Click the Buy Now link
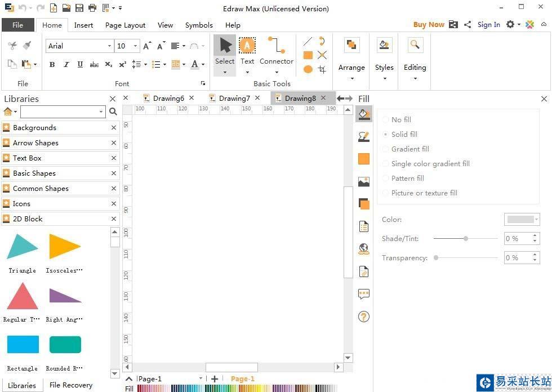 [429, 25]
